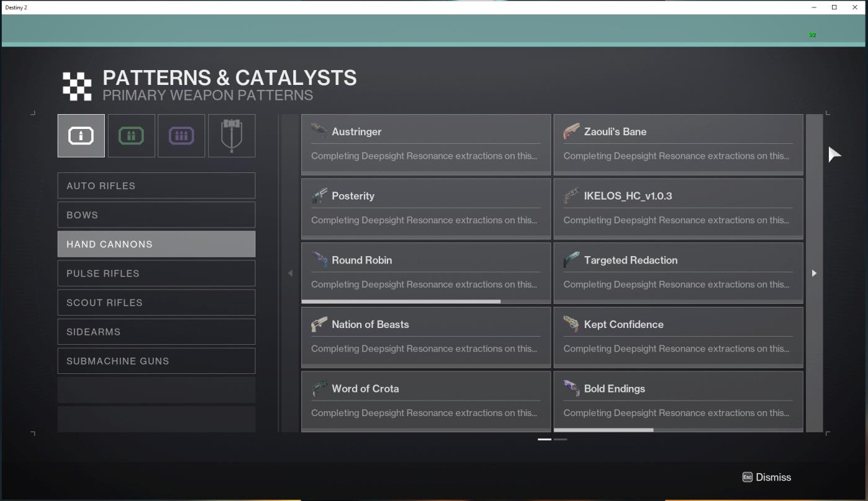This screenshot has width=868, height=501.
Task: Select the Hand Cannons category
Action: (x=156, y=244)
